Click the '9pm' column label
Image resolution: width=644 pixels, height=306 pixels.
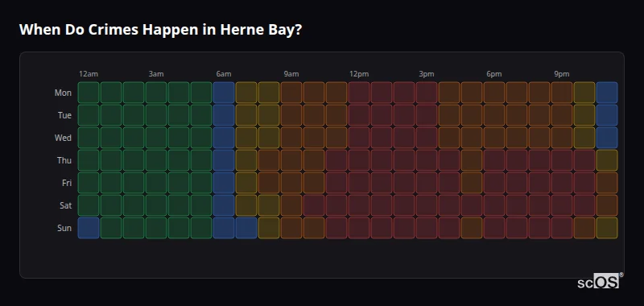point(562,74)
